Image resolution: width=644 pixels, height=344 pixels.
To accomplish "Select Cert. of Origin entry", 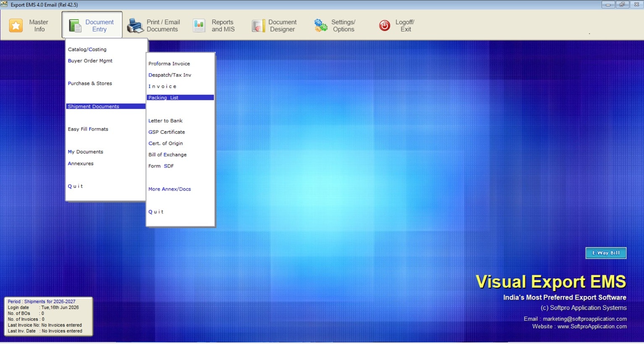I will pyautogui.click(x=165, y=143).
